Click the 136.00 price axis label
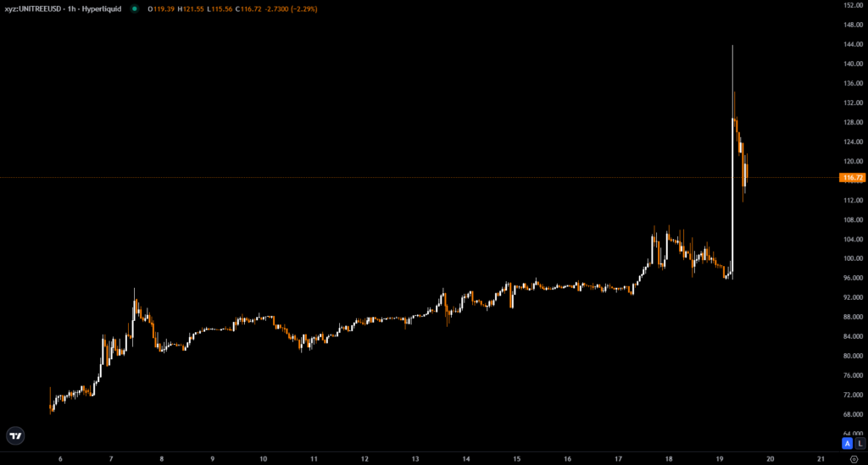This screenshot has width=868, height=465. pos(853,83)
